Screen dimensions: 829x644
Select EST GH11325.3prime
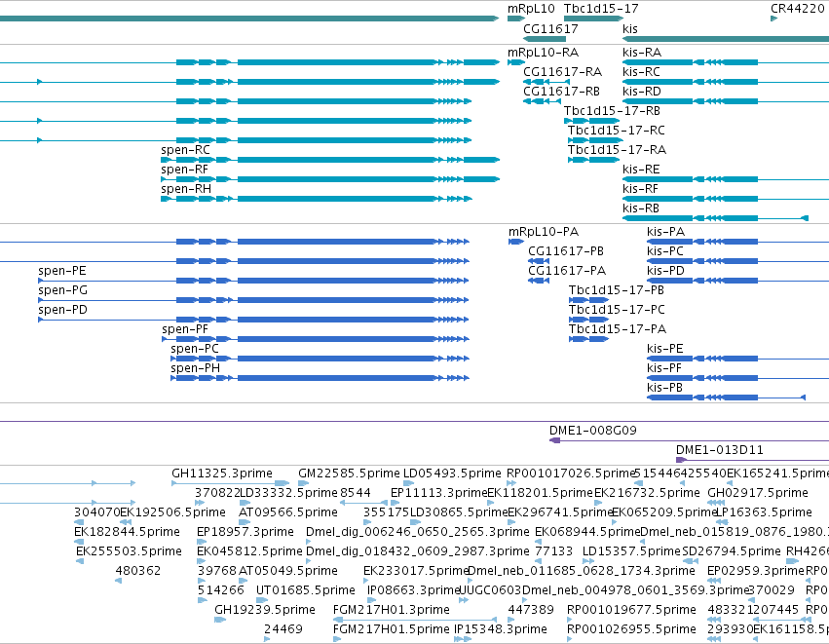click(x=222, y=474)
